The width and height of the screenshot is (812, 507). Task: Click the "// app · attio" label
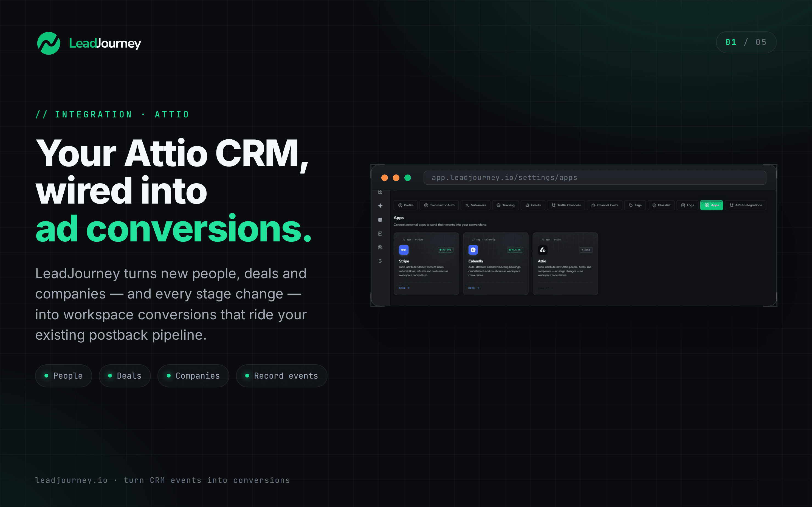click(551, 240)
